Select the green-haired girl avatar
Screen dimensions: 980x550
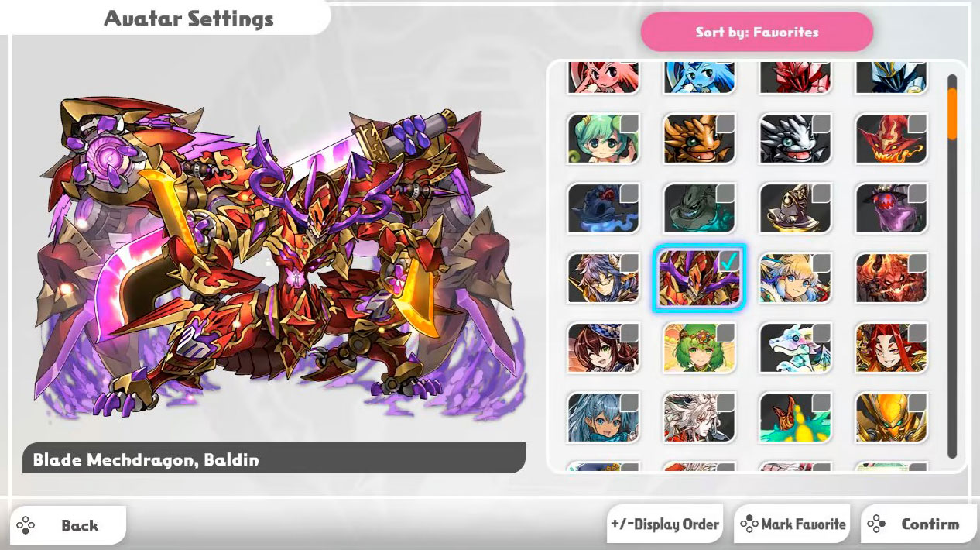tap(603, 139)
